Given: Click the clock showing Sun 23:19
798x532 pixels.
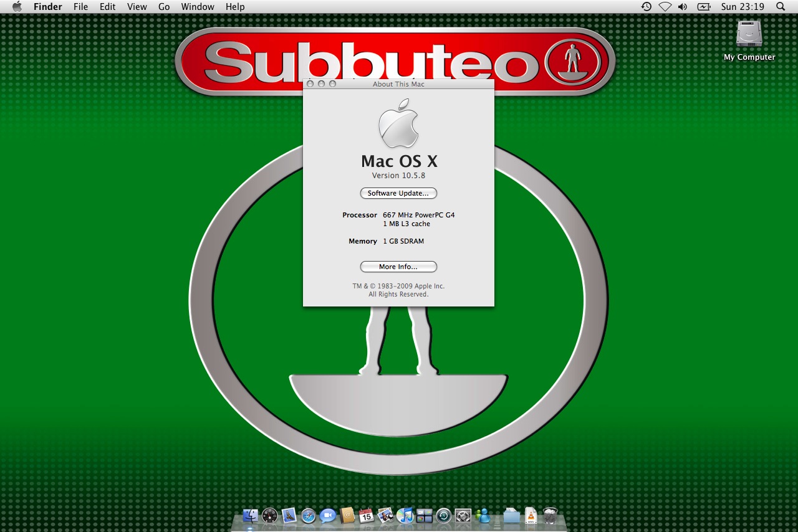Looking at the screenshot, I should [x=743, y=7].
